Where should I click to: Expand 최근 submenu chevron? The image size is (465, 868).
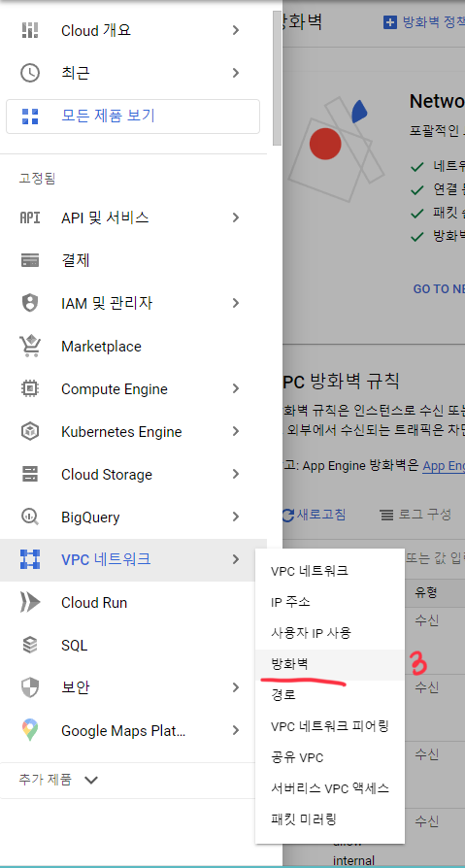click(x=236, y=73)
